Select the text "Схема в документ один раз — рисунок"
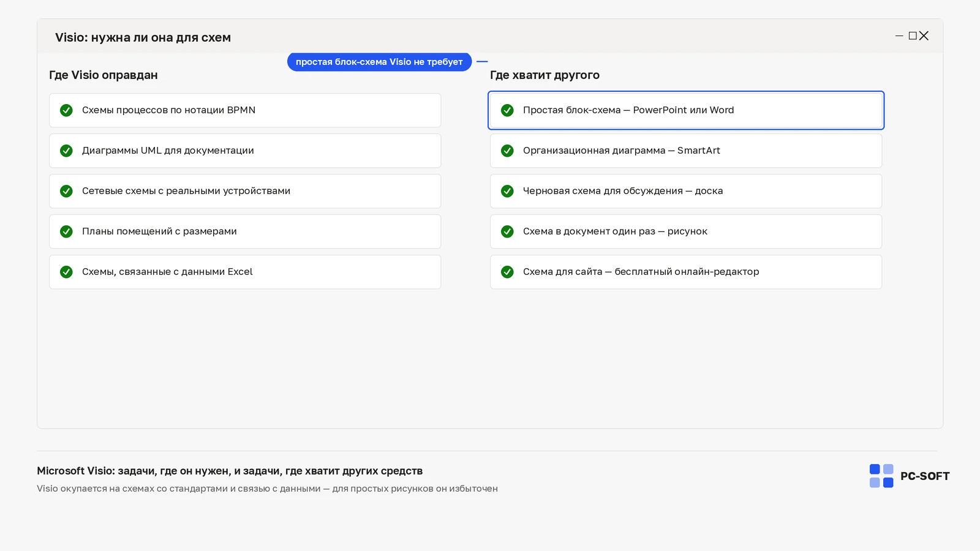The image size is (980, 551). (615, 231)
